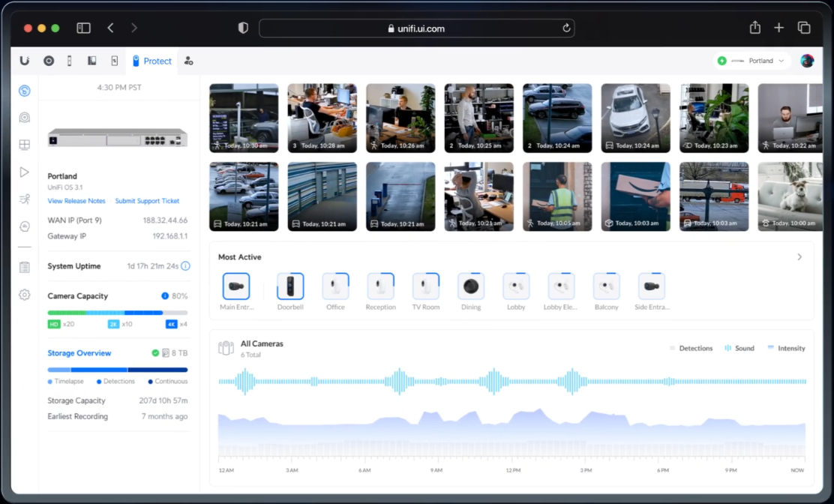
Task: Open the 10:30 am event thumbnail
Action: 244,118
